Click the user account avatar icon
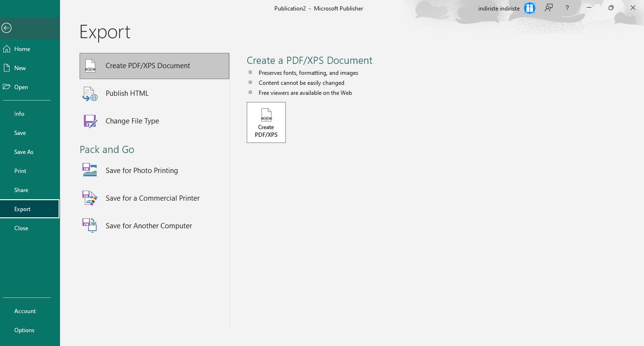 click(530, 8)
